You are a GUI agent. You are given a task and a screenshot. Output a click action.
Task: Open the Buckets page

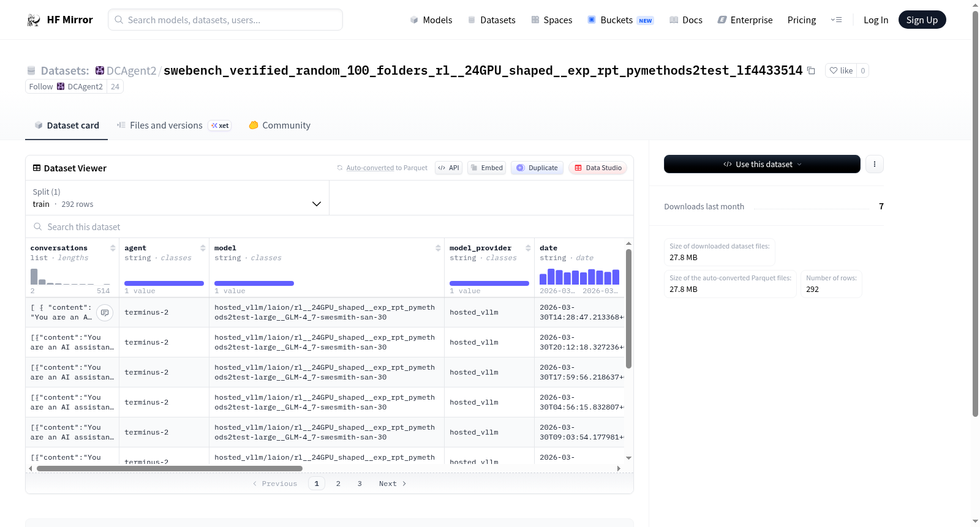pyautogui.click(x=620, y=20)
